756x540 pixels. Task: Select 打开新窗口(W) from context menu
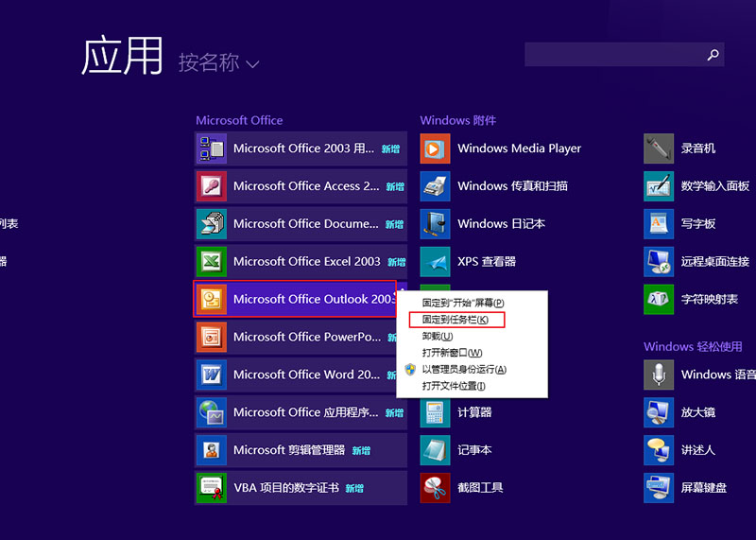(x=453, y=353)
